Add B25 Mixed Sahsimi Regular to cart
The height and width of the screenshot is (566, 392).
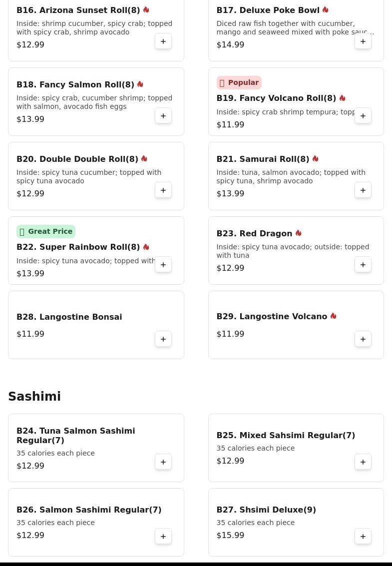tap(363, 462)
